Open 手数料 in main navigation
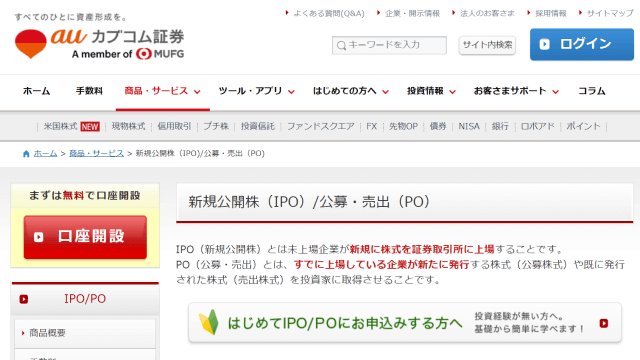Image resolution: width=640 pixels, height=360 pixels. click(89, 91)
